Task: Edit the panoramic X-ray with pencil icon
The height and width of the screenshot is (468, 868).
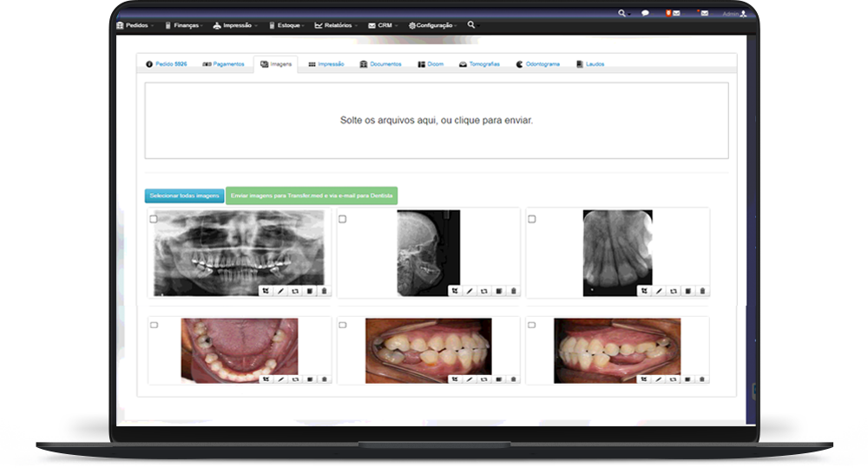Action: pyautogui.click(x=280, y=291)
